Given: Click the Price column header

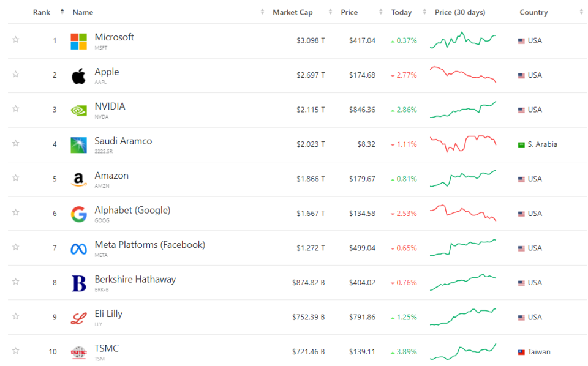Looking at the screenshot, I should (x=349, y=12).
